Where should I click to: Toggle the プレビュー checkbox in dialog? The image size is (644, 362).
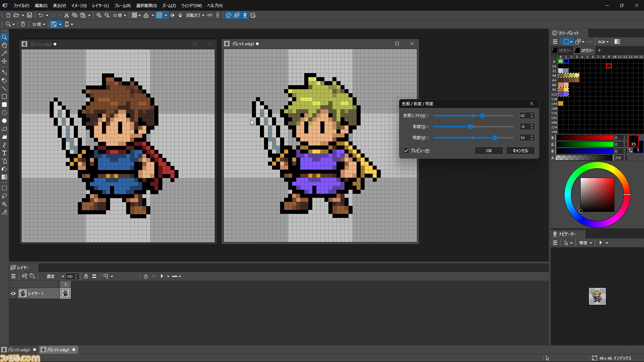click(x=406, y=151)
